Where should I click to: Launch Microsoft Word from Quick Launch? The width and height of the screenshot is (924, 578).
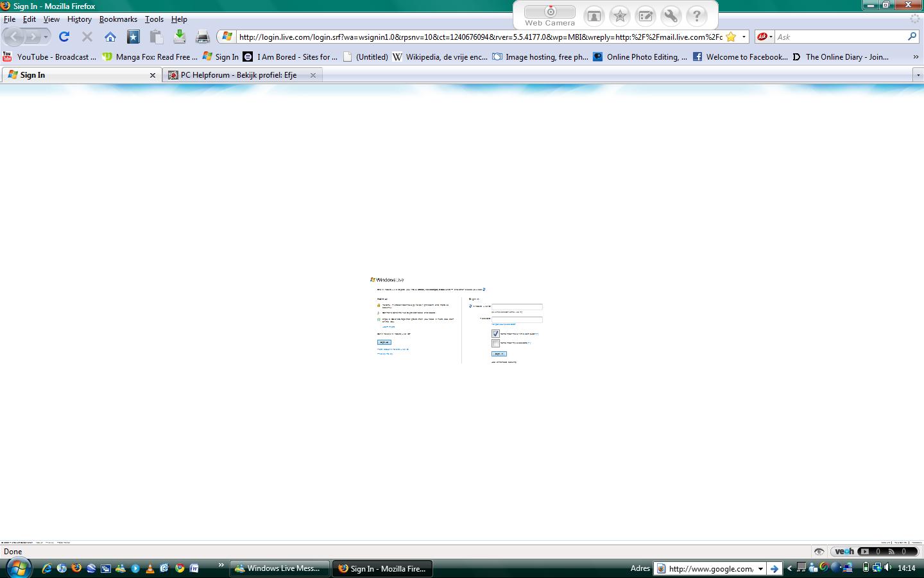(x=194, y=568)
